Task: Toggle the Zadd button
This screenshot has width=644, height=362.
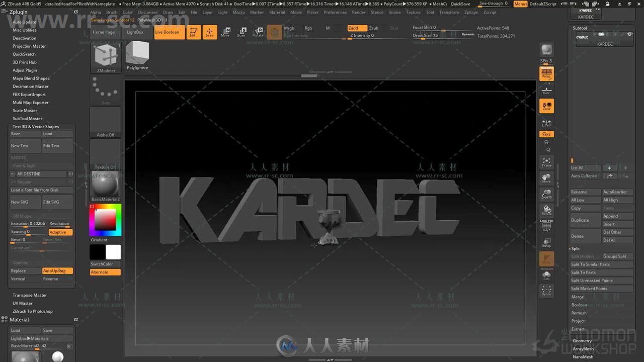Action: point(356,28)
